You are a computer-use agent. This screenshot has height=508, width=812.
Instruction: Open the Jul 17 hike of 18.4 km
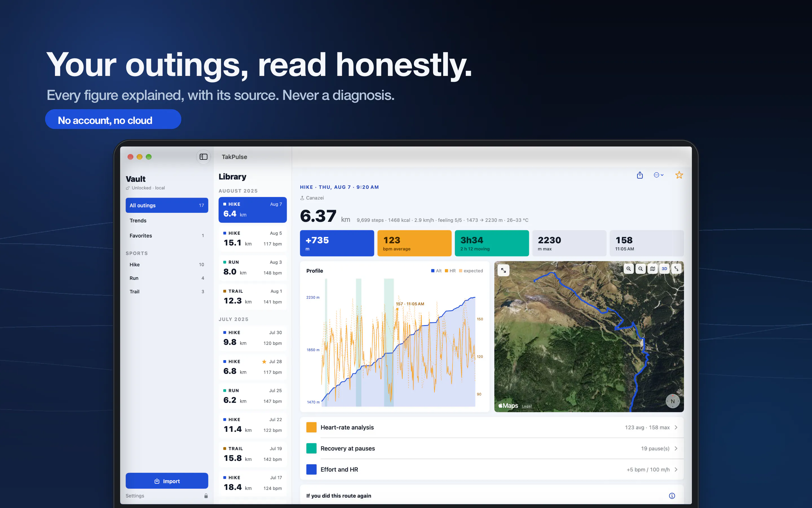pos(253,483)
